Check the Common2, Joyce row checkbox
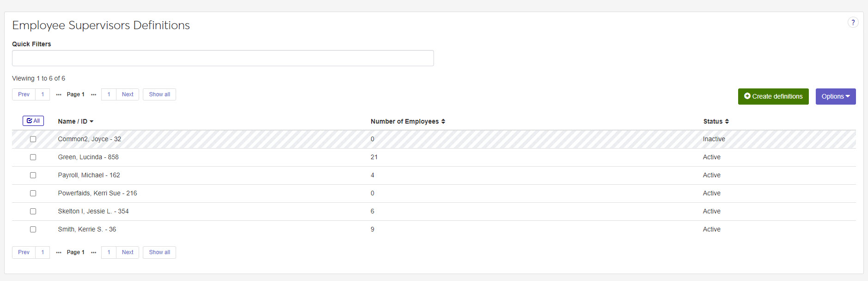The height and width of the screenshot is (281, 868). click(x=33, y=139)
